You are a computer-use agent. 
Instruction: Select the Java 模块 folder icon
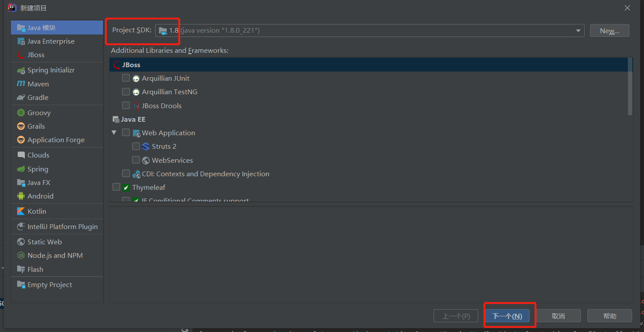tap(21, 27)
